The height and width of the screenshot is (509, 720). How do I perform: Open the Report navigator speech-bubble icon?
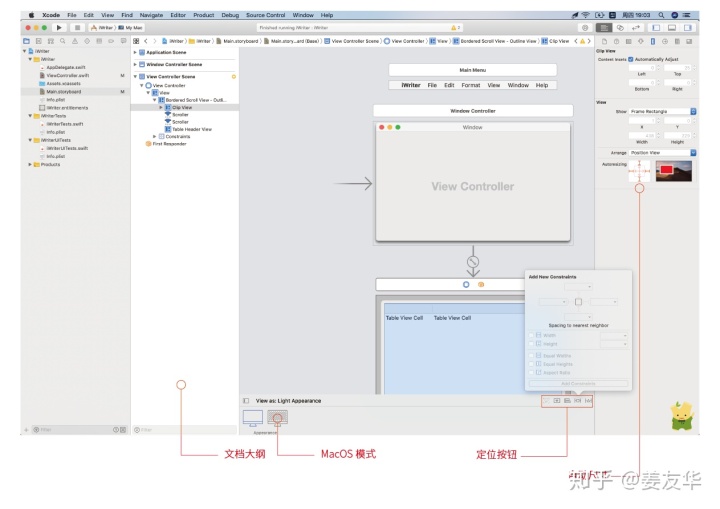point(123,41)
